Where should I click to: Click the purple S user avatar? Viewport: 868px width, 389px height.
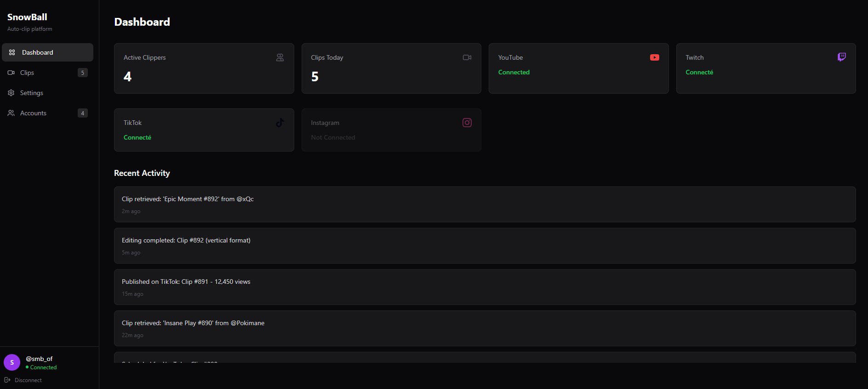pos(12,362)
